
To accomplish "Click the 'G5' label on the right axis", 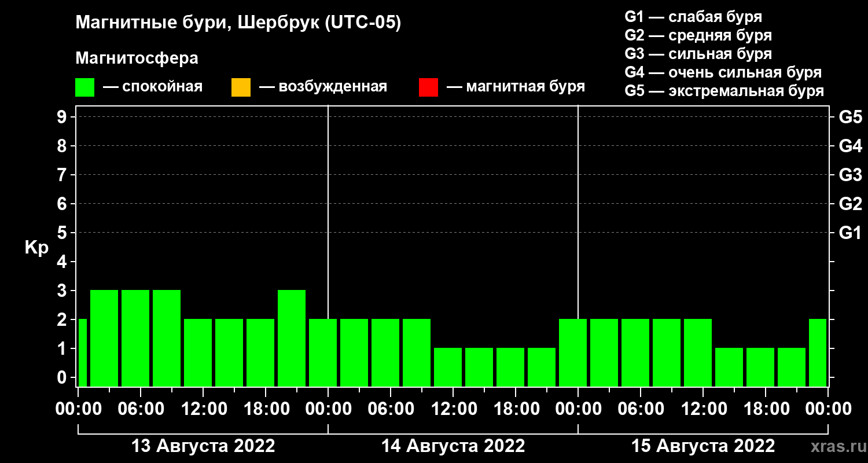I will pyautogui.click(x=850, y=117).
